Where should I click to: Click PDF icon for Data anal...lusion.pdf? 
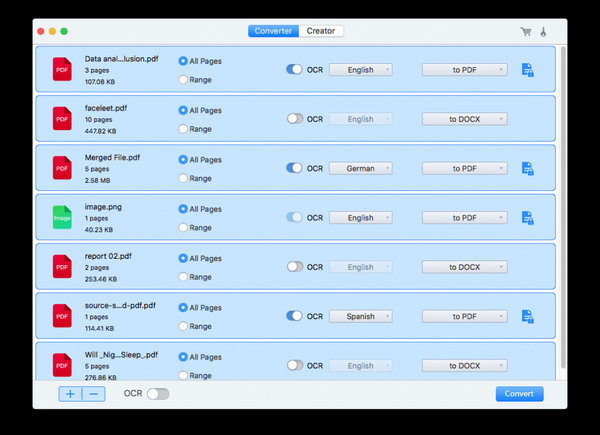[x=62, y=69]
